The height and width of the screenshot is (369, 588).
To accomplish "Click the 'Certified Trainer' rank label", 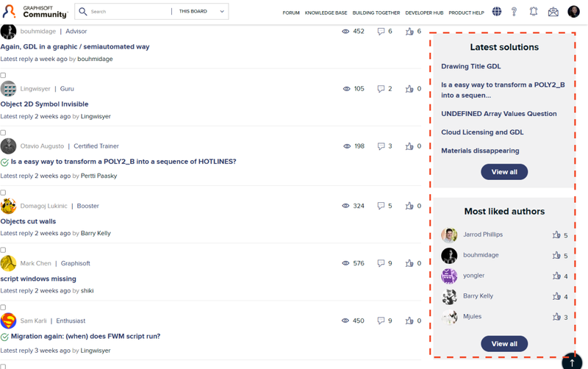I will (96, 146).
